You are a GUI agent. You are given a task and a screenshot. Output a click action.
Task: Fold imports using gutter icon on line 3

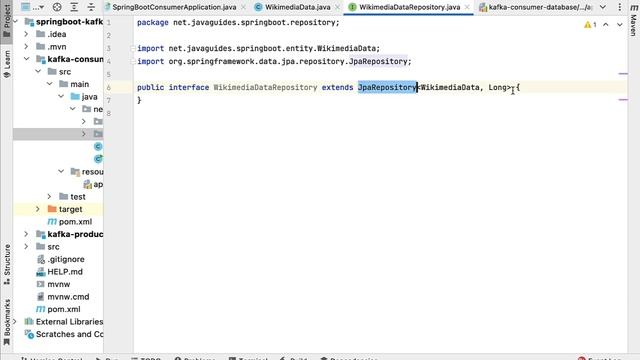click(133, 49)
